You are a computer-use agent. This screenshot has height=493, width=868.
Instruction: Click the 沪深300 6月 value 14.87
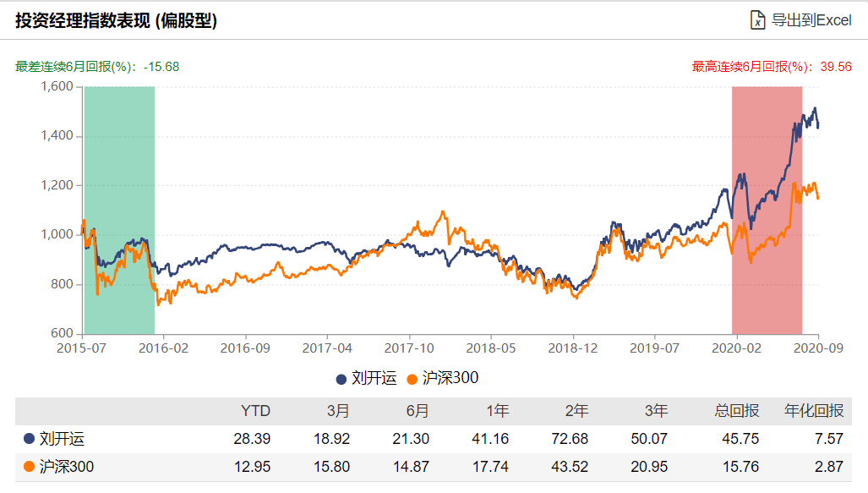[411, 467]
